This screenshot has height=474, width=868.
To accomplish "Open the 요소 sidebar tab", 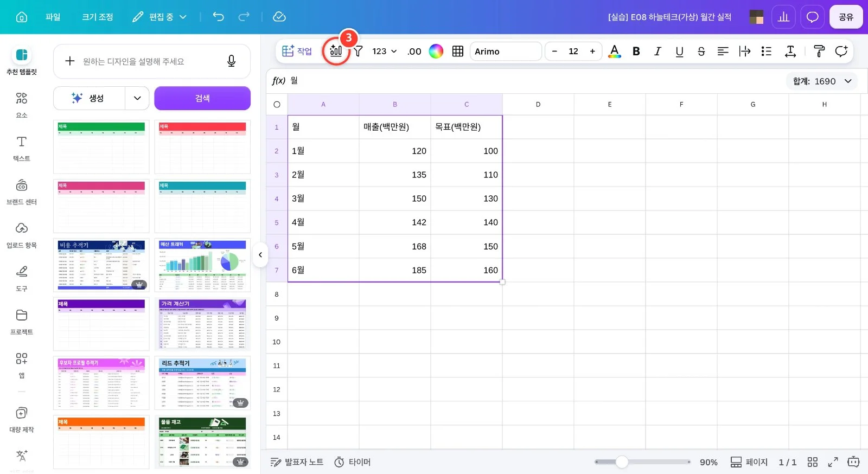I will coord(22,105).
